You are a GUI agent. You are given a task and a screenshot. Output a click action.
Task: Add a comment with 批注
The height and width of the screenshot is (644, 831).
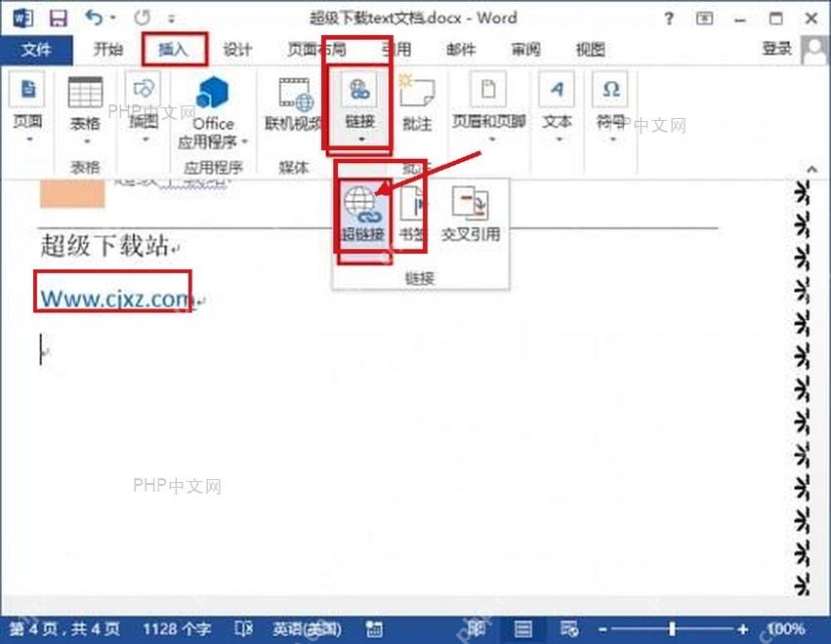coord(417,102)
